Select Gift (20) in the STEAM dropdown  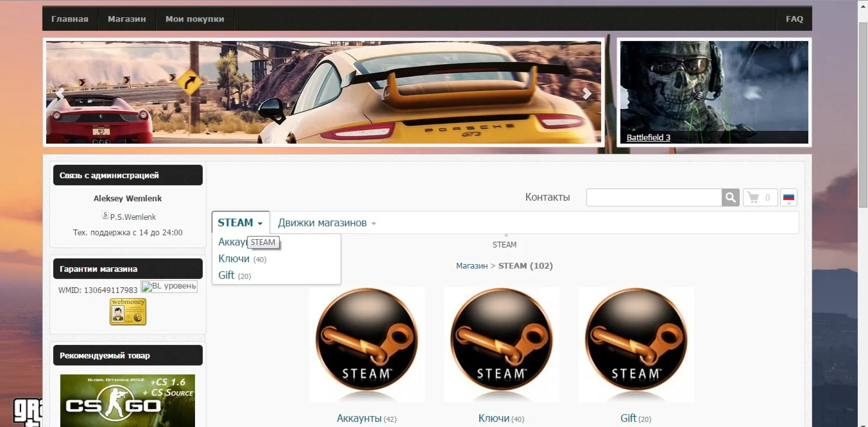[234, 276]
